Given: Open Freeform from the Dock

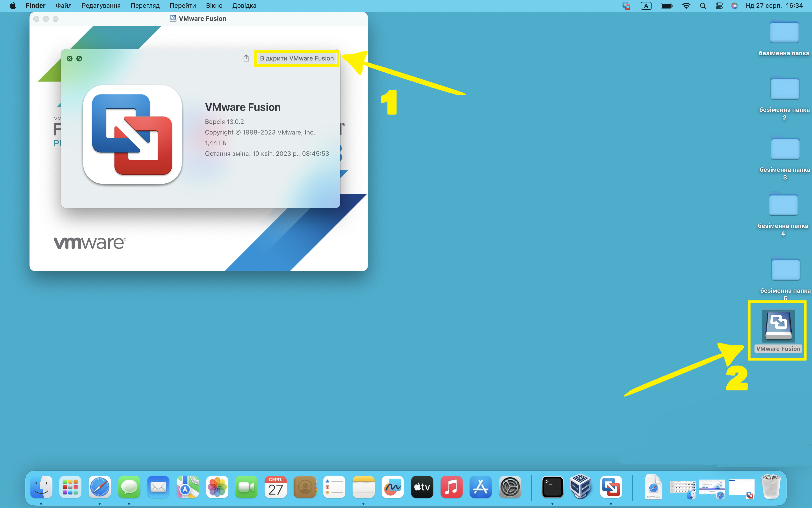Looking at the screenshot, I should click(x=392, y=487).
